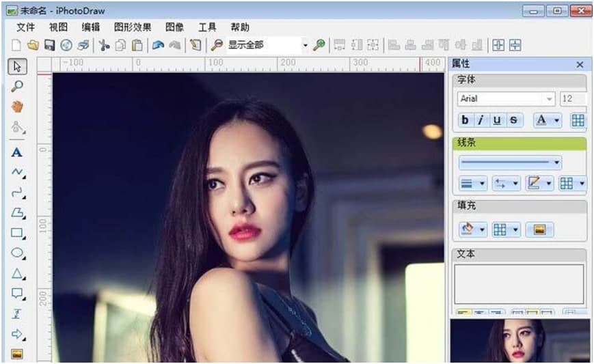The height and width of the screenshot is (364, 594).
Task: Click the notepad properties icon in the toolbar
Action: (x=195, y=45)
